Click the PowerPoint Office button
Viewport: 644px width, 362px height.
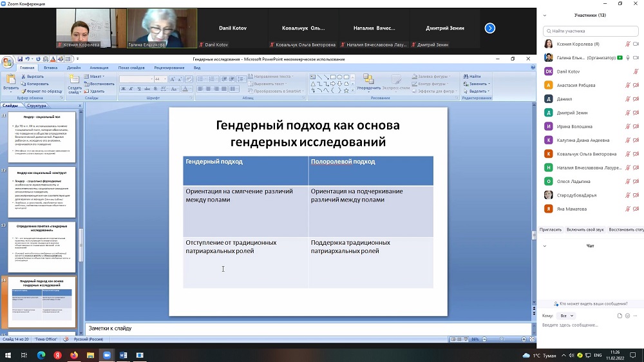(x=7, y=62)
